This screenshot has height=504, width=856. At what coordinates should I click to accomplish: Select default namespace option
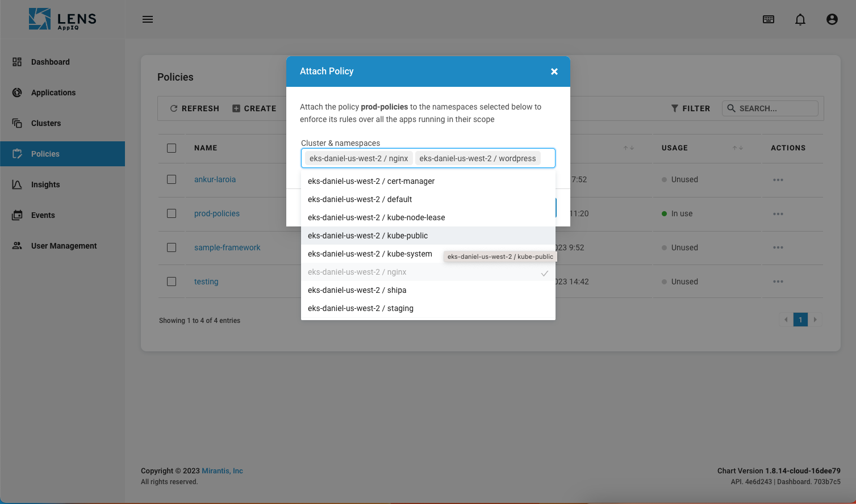click(428, 199)
